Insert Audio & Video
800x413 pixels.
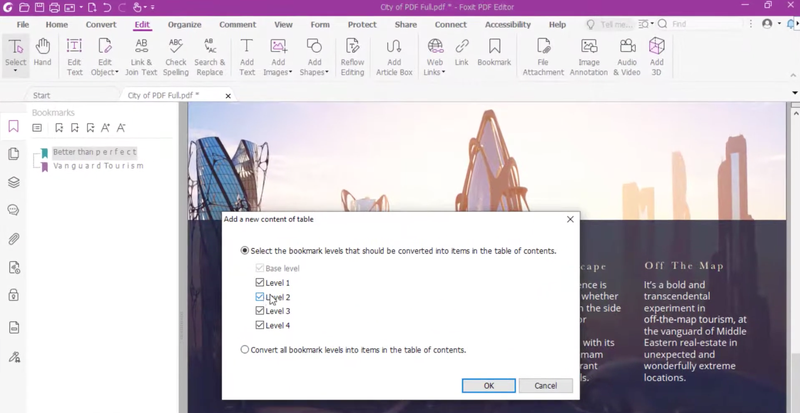(627, 57)
